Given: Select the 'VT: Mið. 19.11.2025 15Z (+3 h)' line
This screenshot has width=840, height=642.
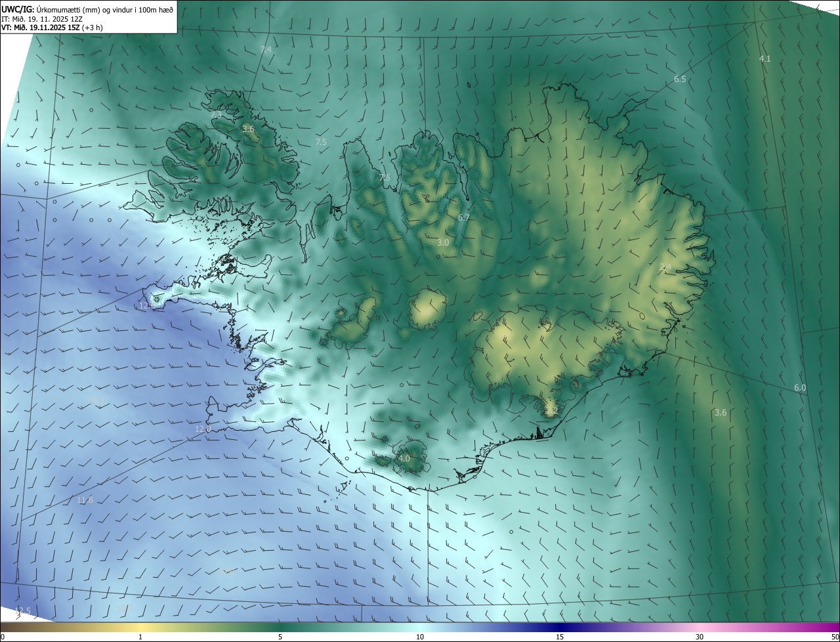Looking at the screenshot, I should coord(52,28).
